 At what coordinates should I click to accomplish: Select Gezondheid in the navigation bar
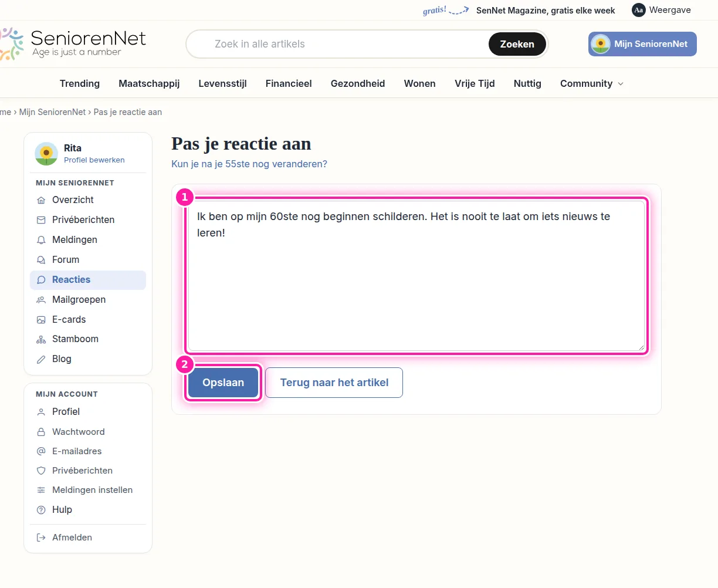pyautogui.click(x=358, y=83)
